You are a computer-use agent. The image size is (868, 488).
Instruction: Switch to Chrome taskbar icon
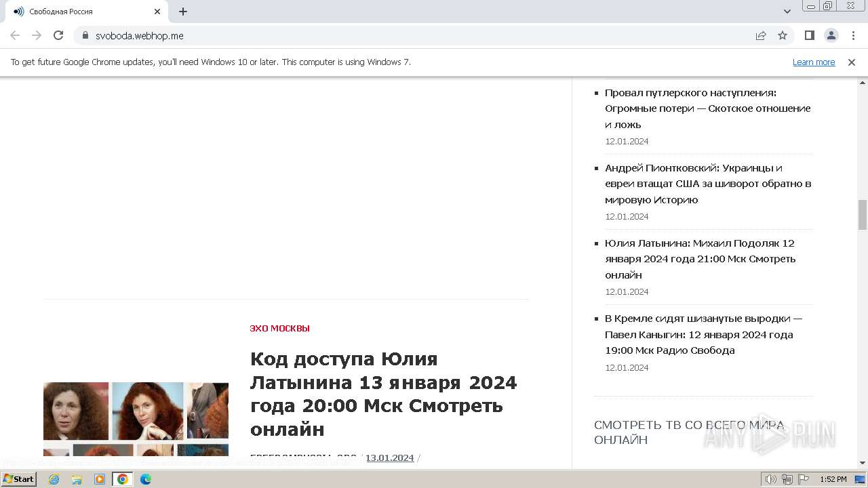(x=123, y=479)
